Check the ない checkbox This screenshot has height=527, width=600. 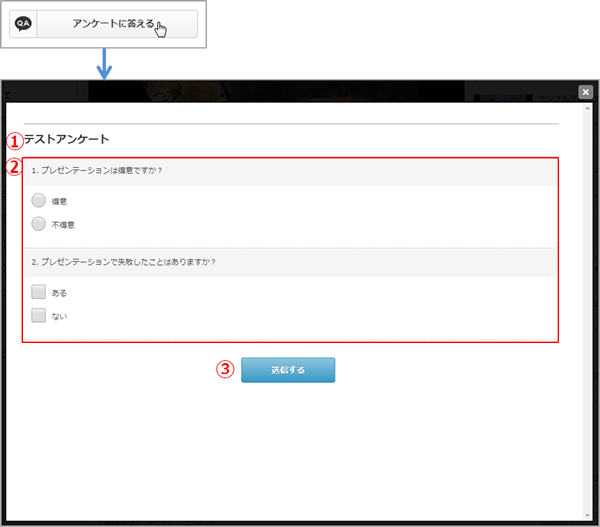(x=38, y=315)
